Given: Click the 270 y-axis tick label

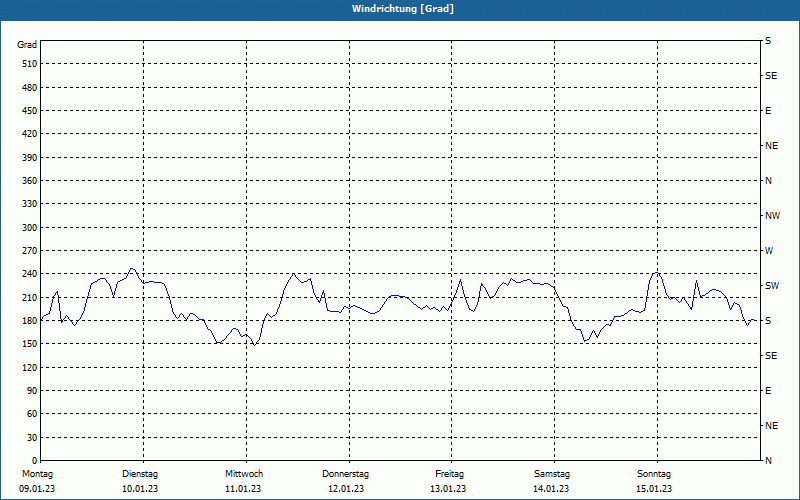Looking at the screenshot, I should [29, 251].
